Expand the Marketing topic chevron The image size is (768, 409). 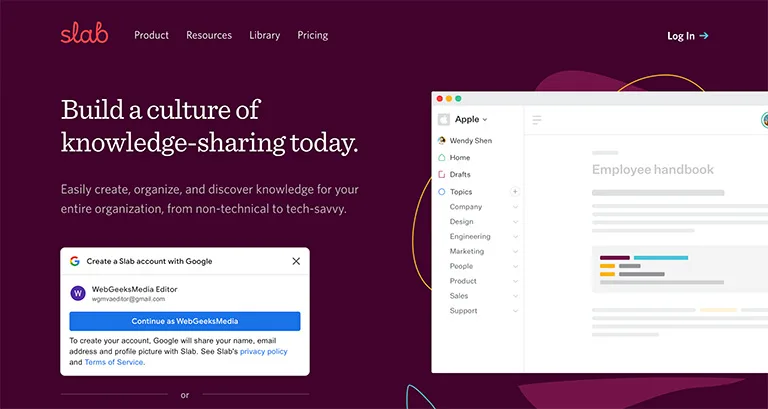click(x=515, y=252)
